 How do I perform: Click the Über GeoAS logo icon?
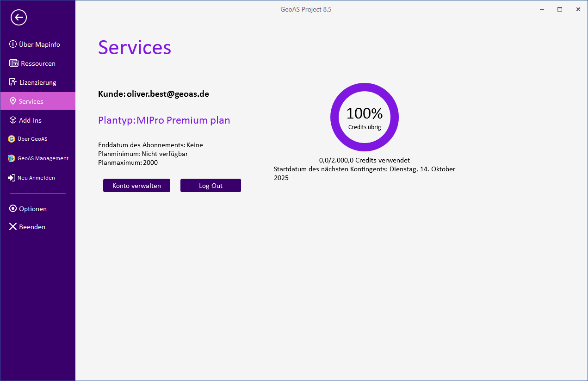[x=12, y=139]
